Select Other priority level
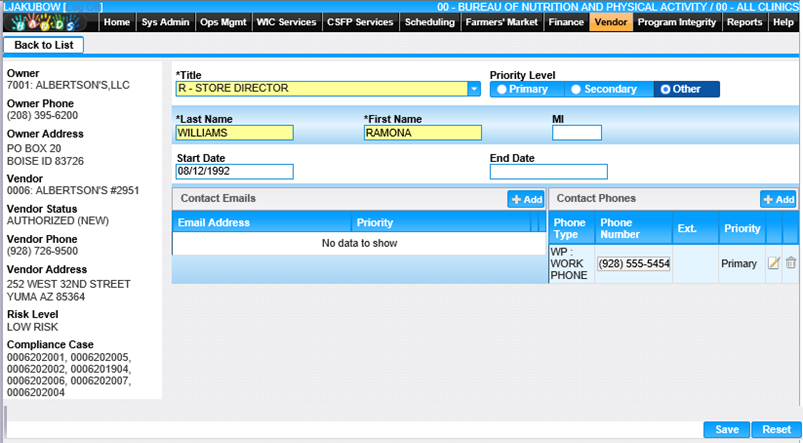The image size is (803, 443). pyautogui.click(x=686, y=89)
